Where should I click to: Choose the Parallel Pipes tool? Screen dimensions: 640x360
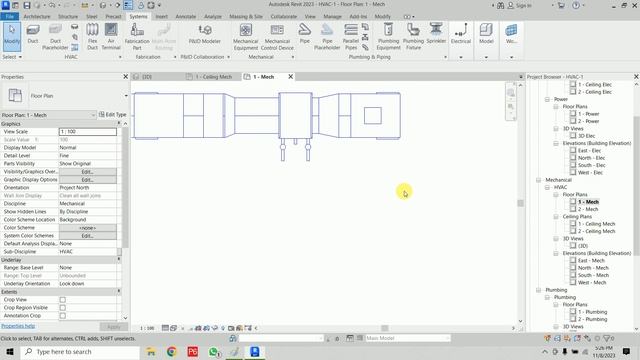351,37
